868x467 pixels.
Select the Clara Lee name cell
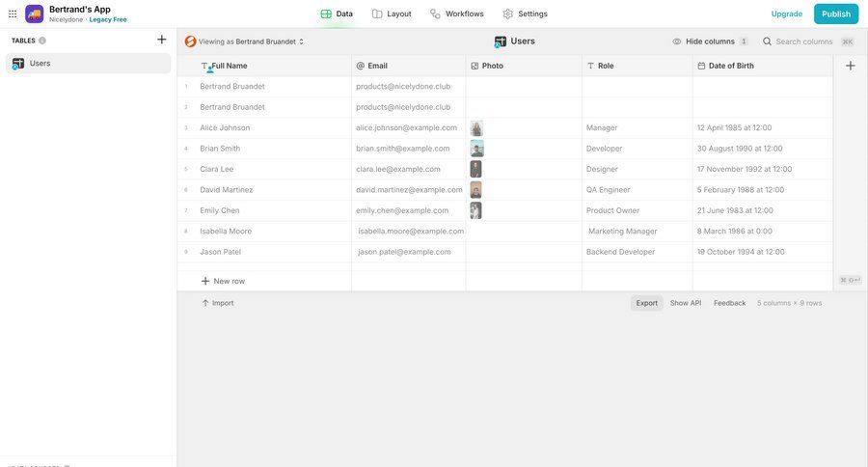coord(264,169)
